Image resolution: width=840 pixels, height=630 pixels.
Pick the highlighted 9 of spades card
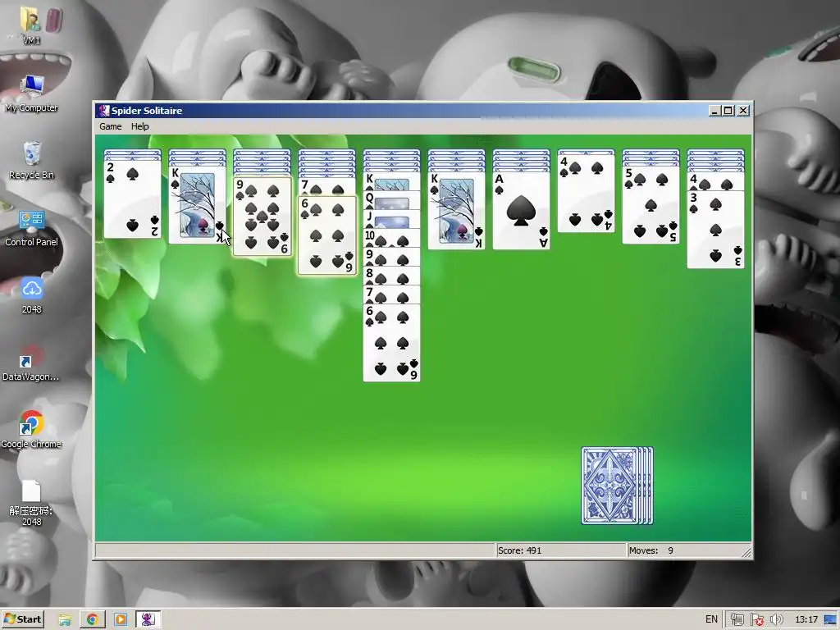click(x=262, y=217)
